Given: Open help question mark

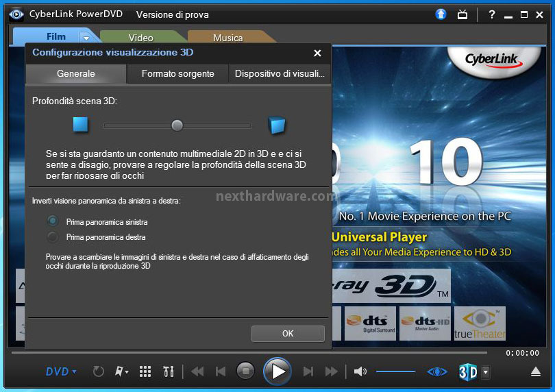Looking at the screenshot, I should (492, 14).
